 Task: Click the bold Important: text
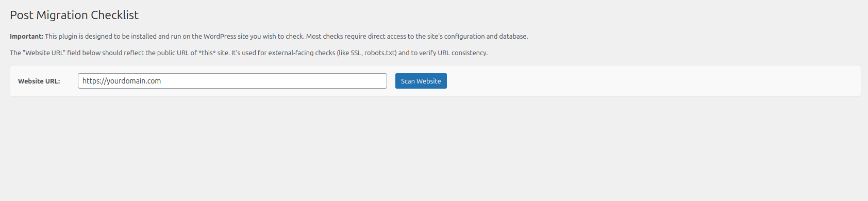(26, 37)
